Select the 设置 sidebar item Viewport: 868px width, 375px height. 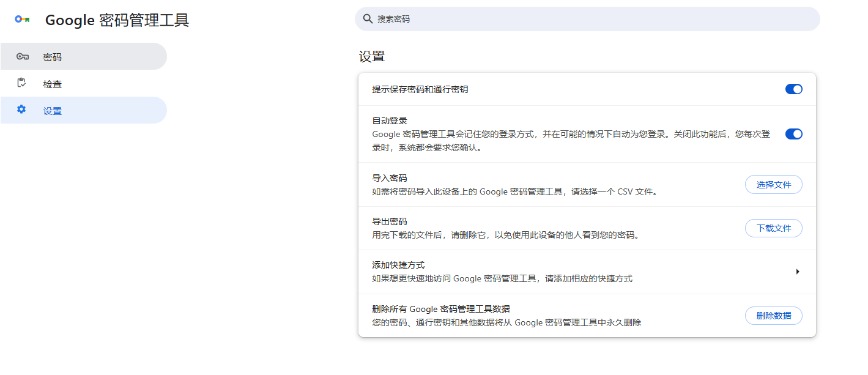click(x=84, y=110)
